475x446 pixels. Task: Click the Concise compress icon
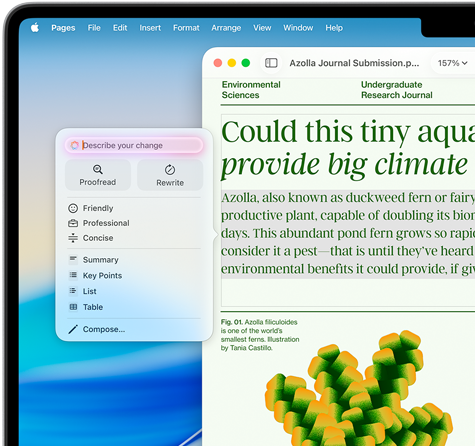(x=73, y=238)
